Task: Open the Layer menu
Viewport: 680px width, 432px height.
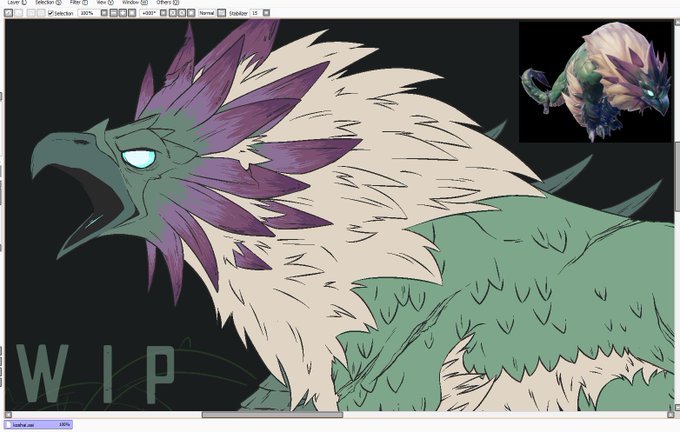Action: pyautogui.click(x=17, y=2)
